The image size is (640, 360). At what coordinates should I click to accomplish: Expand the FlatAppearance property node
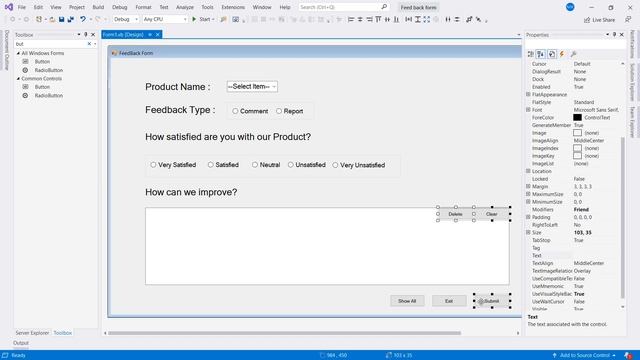point(528,94)
